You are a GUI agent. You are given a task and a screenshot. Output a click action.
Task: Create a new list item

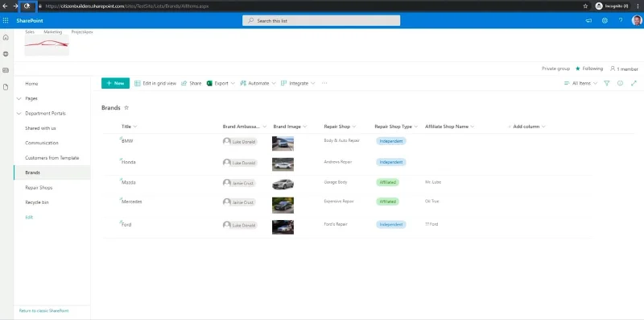[115, 83]
